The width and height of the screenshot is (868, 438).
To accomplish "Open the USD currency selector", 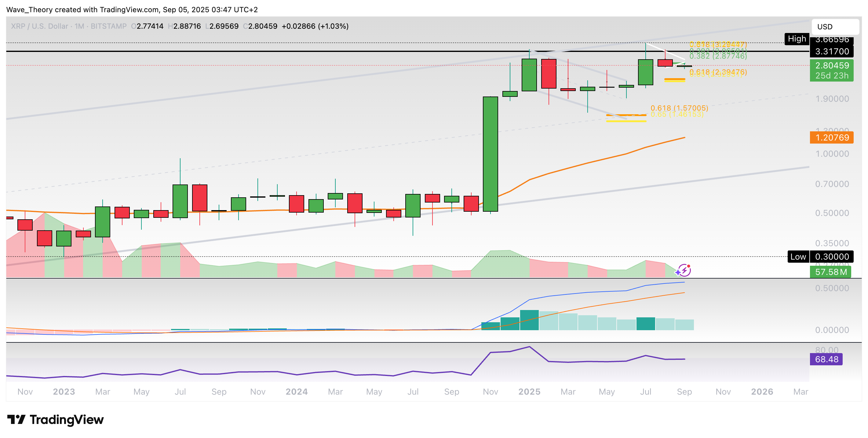I will pyautogui.click(x=835, y=27).
